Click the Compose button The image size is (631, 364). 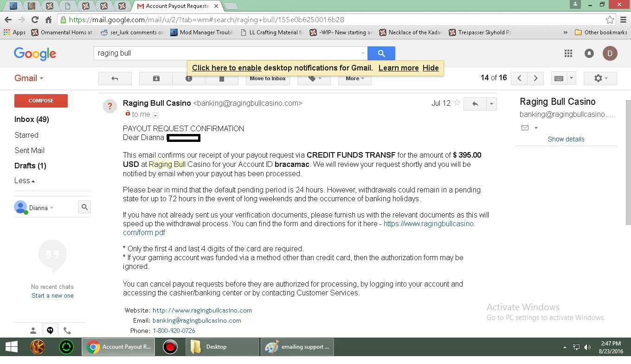coord(41,101)
